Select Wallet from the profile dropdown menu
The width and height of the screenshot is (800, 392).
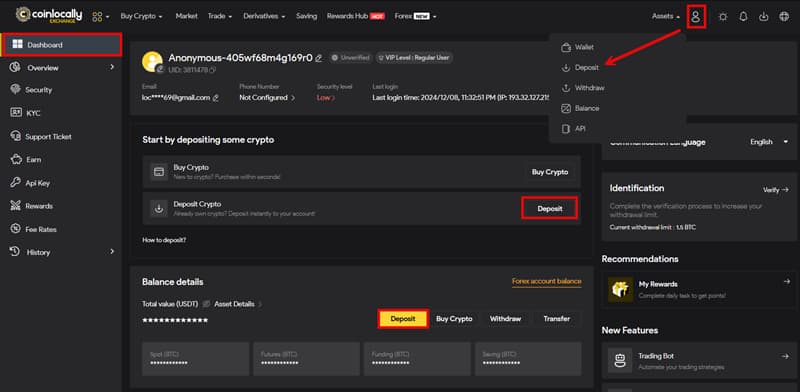[x=578, y=47]
